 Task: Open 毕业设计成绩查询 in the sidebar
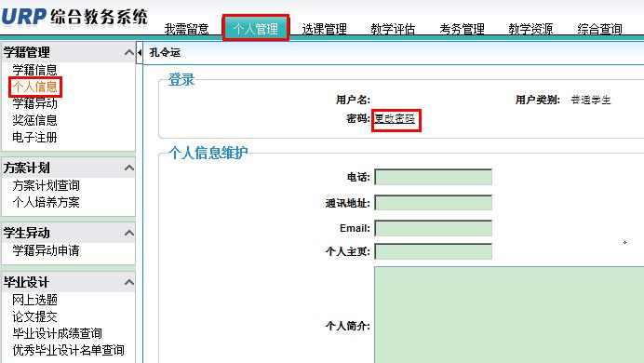point(57,333)
